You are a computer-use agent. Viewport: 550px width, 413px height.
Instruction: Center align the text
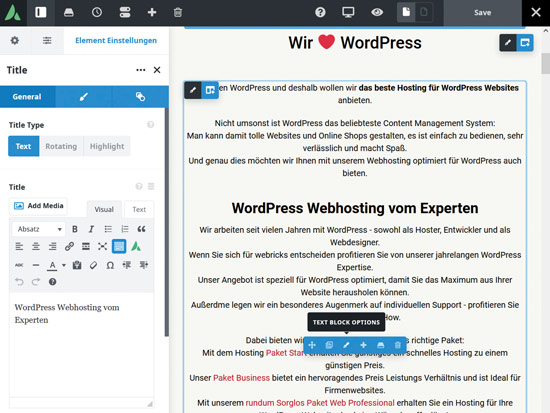(36, 246)
